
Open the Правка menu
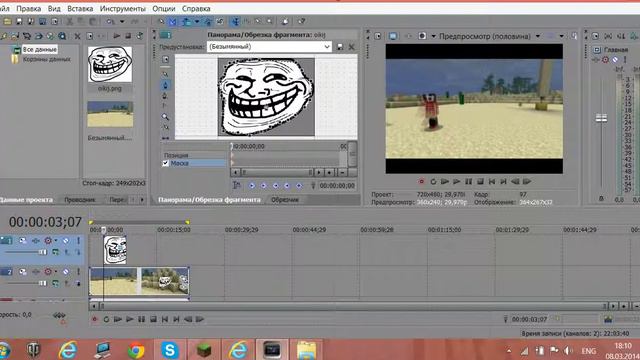click(x=29, y=8)
